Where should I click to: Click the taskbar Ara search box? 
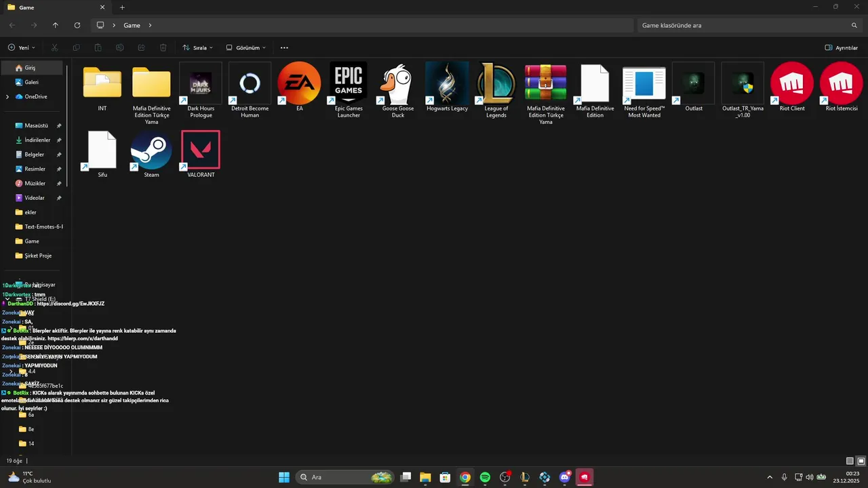coord(346,477)
